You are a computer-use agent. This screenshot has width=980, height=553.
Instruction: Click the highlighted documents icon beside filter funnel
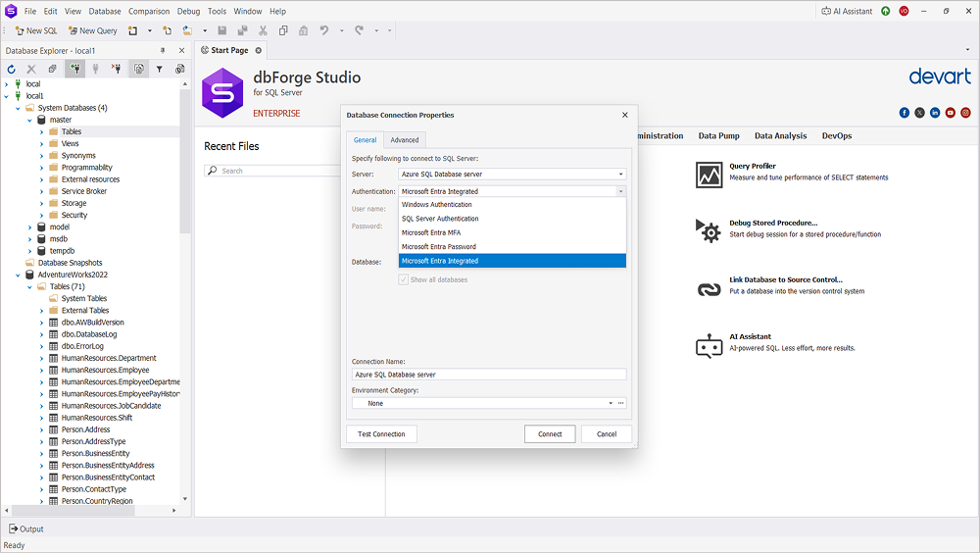click(x=139, y=69)
